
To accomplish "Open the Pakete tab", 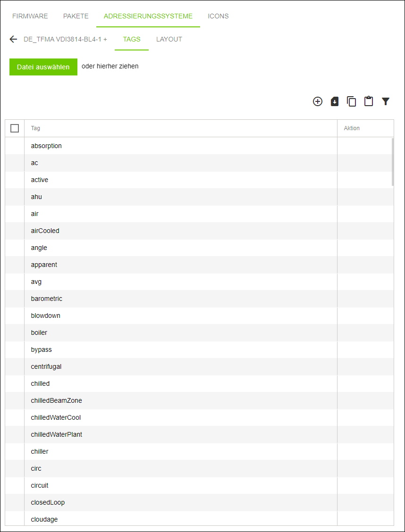I will 76,16.
